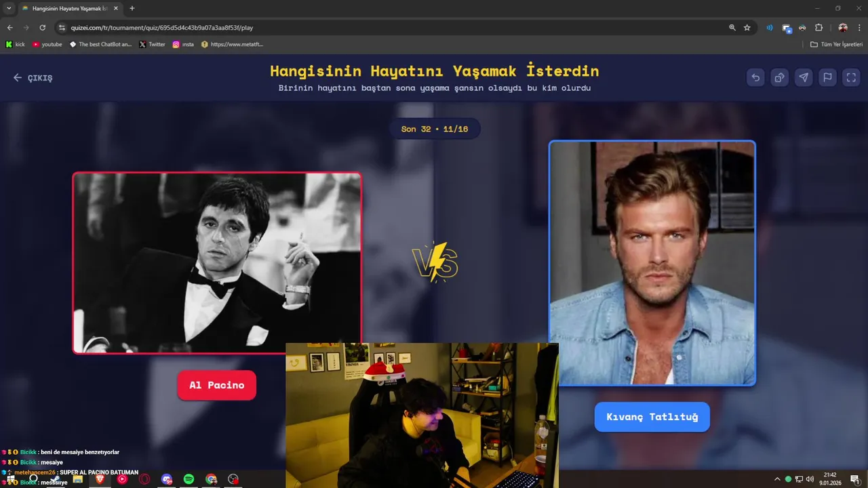Click chat message 'beni de mesaiye benzetiyorlar'
This screenshot has height=488, width=868.
(80, 452)
